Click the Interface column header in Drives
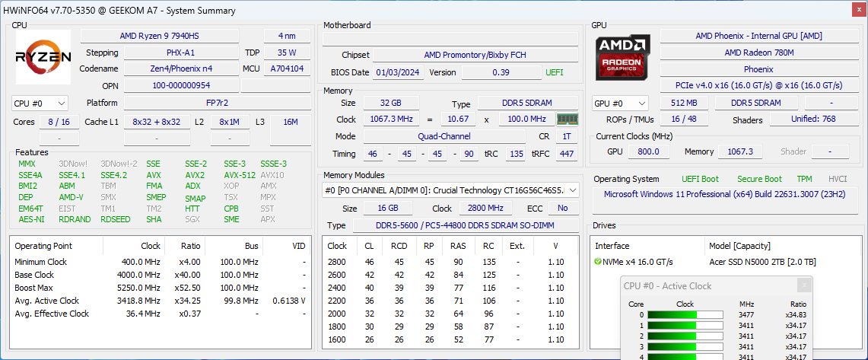This screenshot has width=868, height=360. 612,246
